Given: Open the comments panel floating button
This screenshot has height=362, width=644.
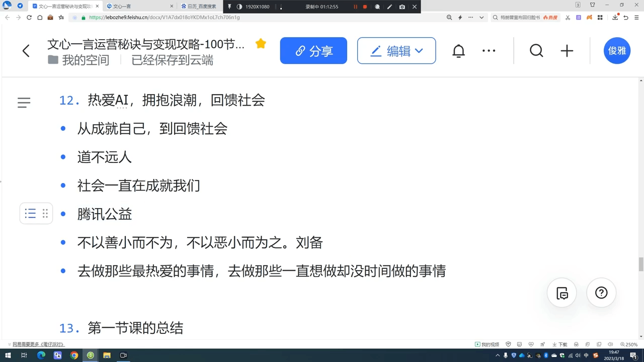Looking at the screenshot, I should [x=562, y=293].
